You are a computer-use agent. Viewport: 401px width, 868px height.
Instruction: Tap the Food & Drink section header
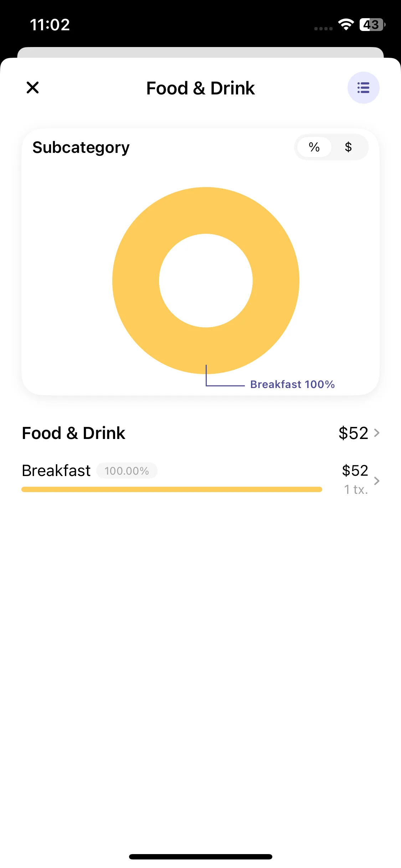[x=73, y=433]
